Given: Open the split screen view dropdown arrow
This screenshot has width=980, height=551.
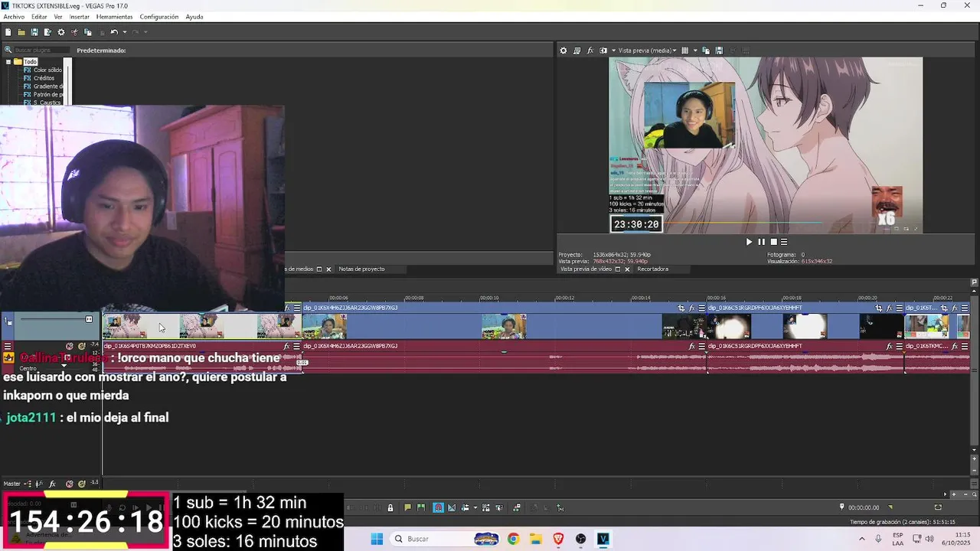Looking at the screenshot, I should point(613,51).
